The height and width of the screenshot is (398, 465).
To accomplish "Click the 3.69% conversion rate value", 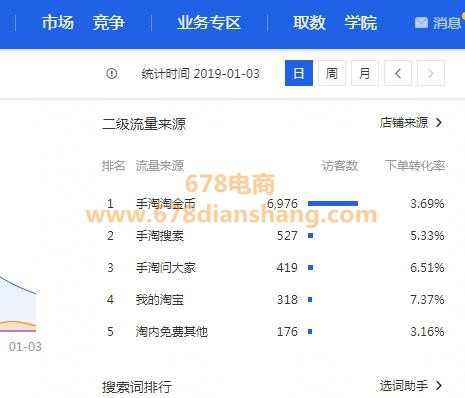I will coord(427,203).
